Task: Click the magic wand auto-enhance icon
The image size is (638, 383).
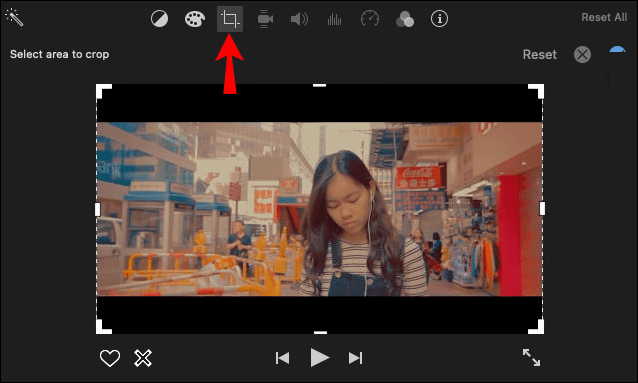Action: 14,18
